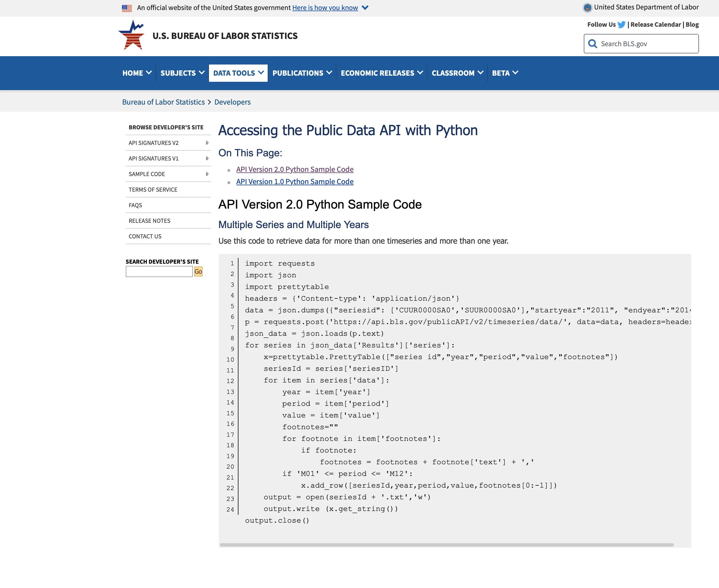Open API Version 1.0 Python Sample Code link

294,182
